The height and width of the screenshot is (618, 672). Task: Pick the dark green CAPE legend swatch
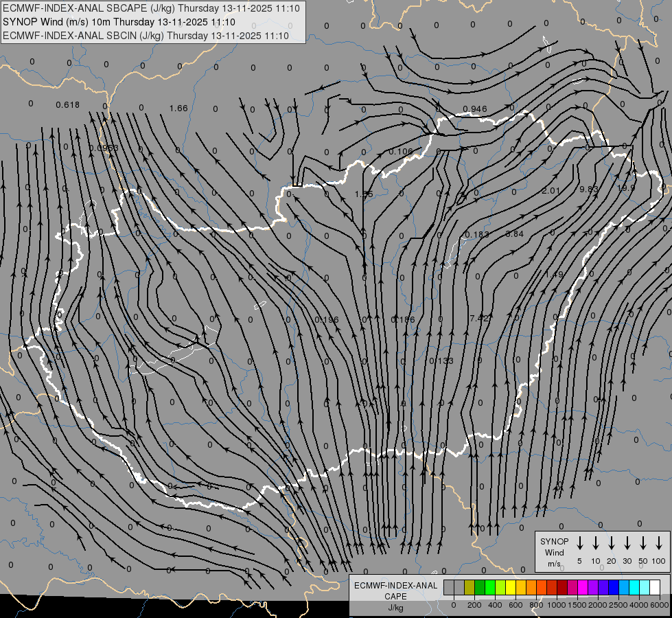(480, 587)
